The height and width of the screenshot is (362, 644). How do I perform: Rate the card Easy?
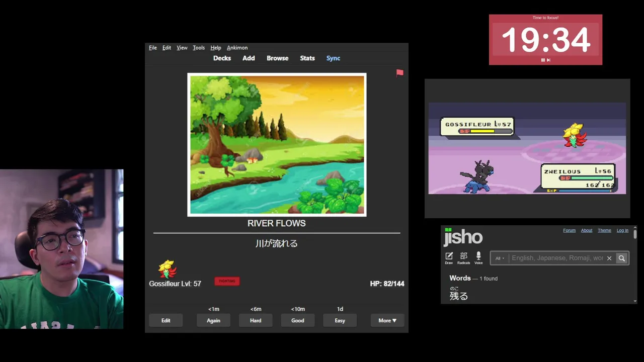[340, 320]
